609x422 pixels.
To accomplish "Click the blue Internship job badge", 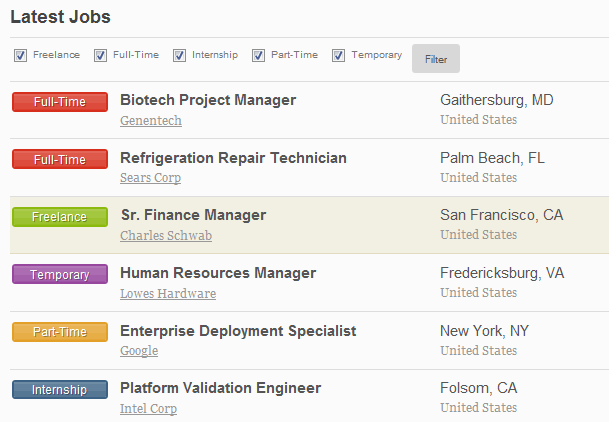I will tap(60, 389).
